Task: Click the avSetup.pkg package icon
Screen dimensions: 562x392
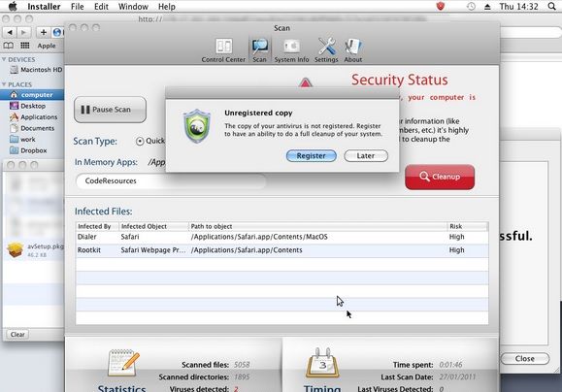Action: [16, 249]
